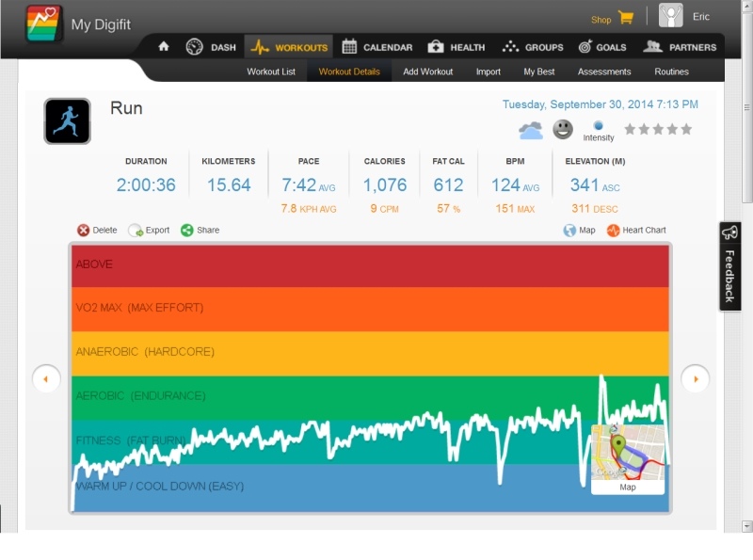Click the Shop link
The width and height of the screenshot is (753, 560).
(x=601, y=20)
